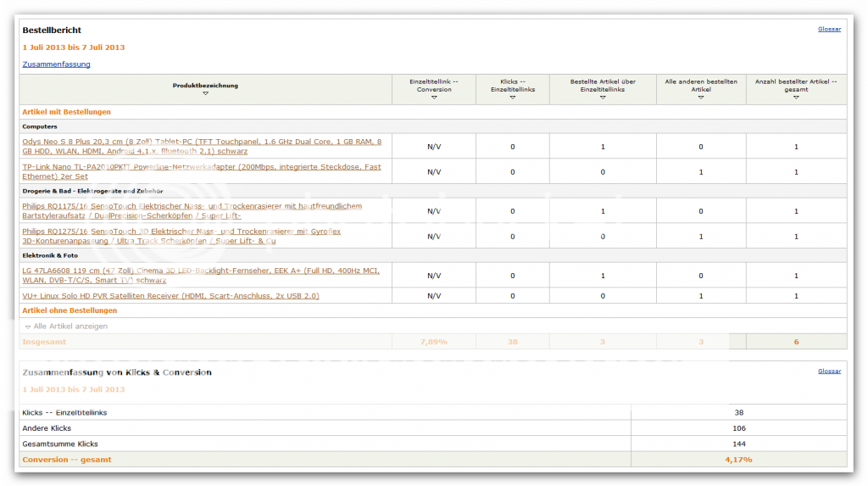Click sort arrow under Alle anderen bestellten Artikel
The image size is (868, 486).
coord(701,98)
